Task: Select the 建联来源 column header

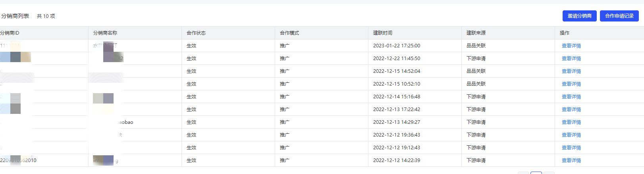Action: [476, 33]
